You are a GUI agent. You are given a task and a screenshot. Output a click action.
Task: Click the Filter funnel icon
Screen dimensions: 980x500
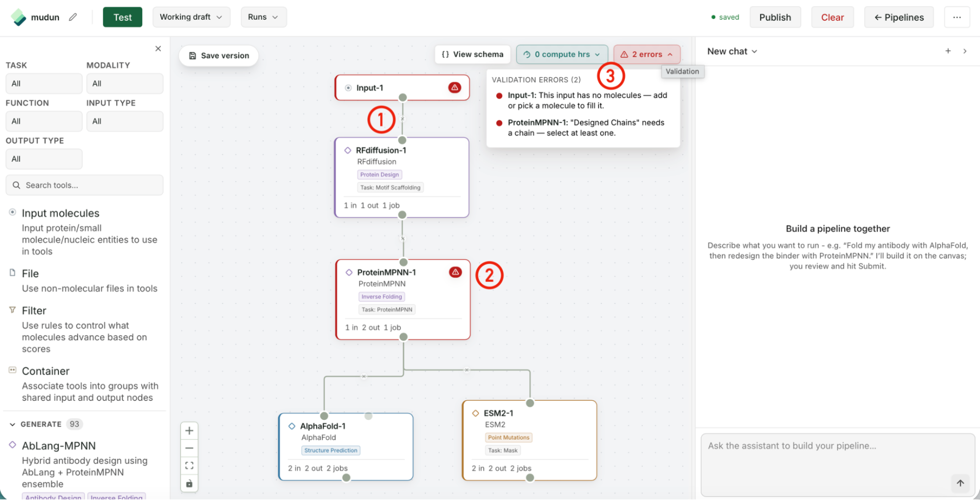12,310
